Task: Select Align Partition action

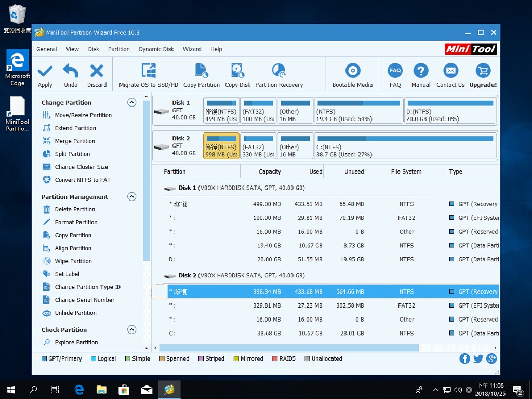Action: click(73, 248)
